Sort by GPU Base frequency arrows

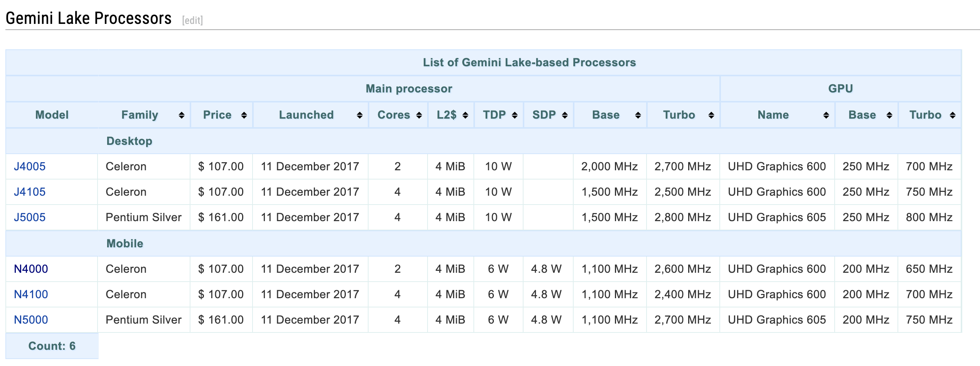point(889,115)
